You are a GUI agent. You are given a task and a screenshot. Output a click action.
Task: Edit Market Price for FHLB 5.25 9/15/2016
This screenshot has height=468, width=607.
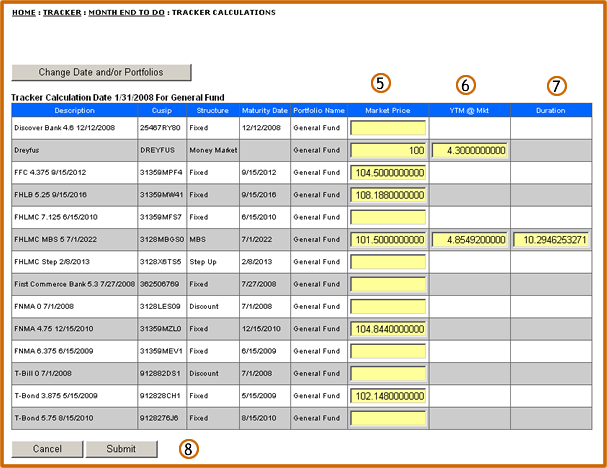click(388, 195)
